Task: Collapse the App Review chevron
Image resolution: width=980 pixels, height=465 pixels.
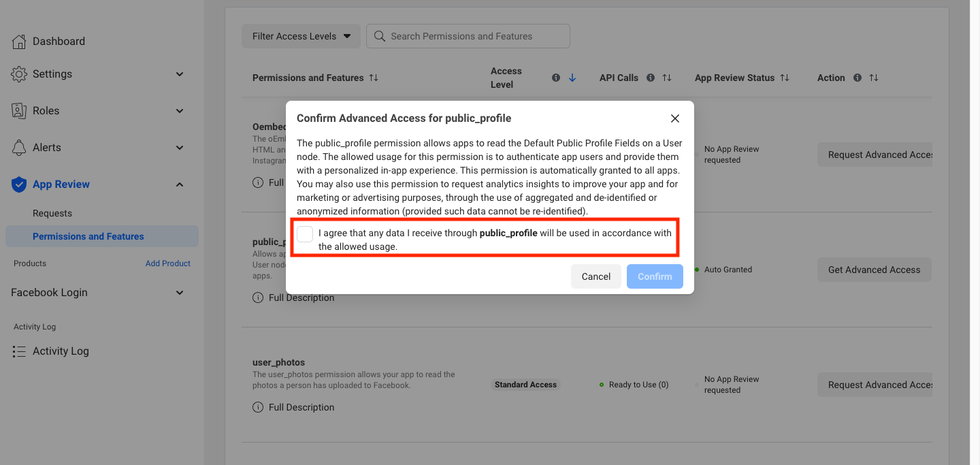Action: click(180, 185)
